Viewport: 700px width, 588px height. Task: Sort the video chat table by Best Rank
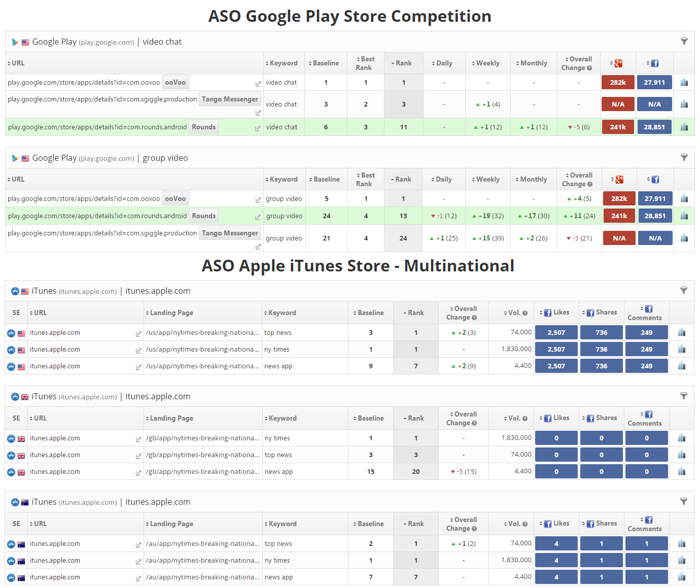coord(365,63)
